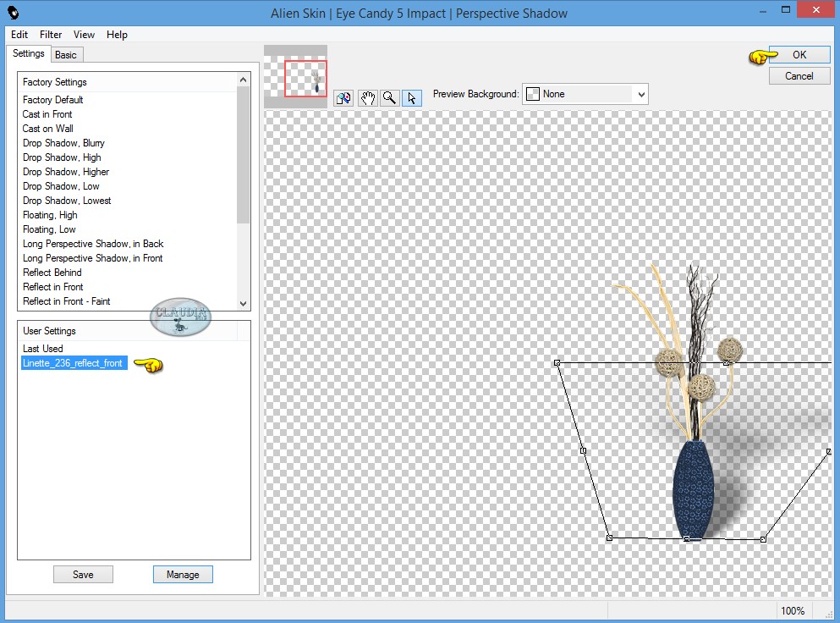Click the Factory Settings scrollbar thumb
Viewport: 840px width, 623px height.
(244, 154)
